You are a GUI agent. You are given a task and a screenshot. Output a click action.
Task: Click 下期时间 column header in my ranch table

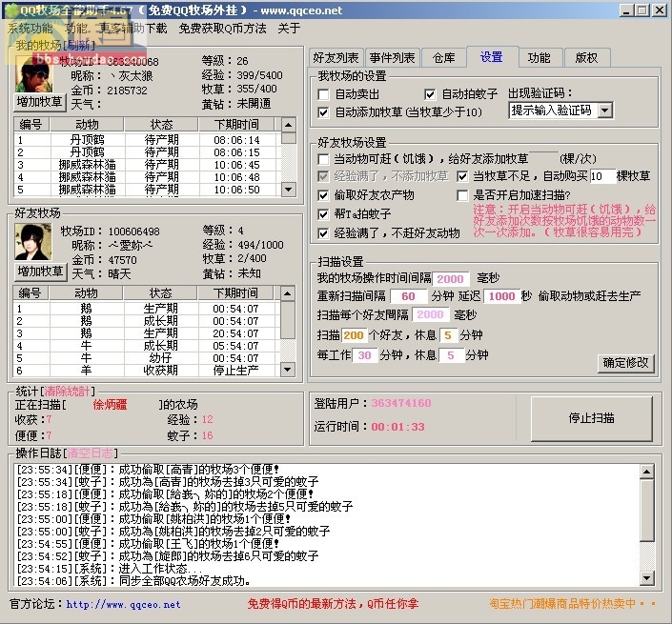(236, 124)
